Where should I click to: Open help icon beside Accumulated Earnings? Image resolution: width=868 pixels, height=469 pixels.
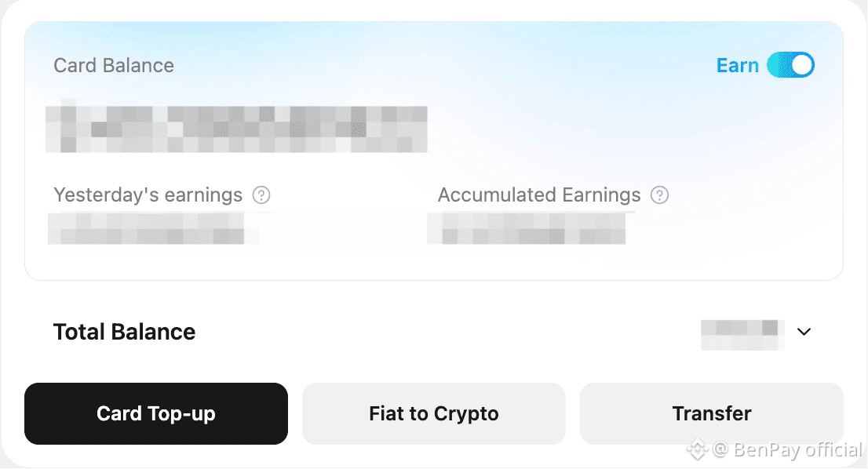(660, 195)
